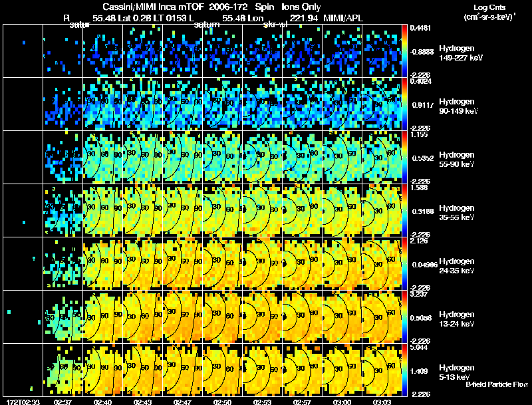Image resolution: width=532 pixels, height=405 pixels.
Task: Click the color scale value 3.237
Action: (x=419, y=294)
